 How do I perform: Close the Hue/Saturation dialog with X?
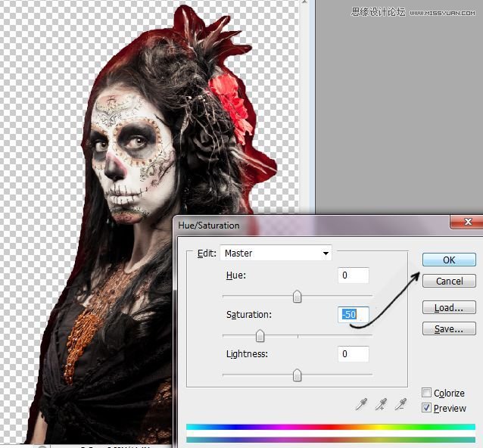[x=468, y=222]
